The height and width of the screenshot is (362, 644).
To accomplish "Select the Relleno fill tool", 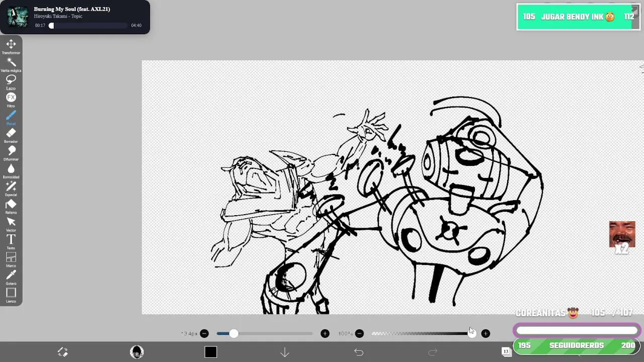I will click(x=11, y=206).
